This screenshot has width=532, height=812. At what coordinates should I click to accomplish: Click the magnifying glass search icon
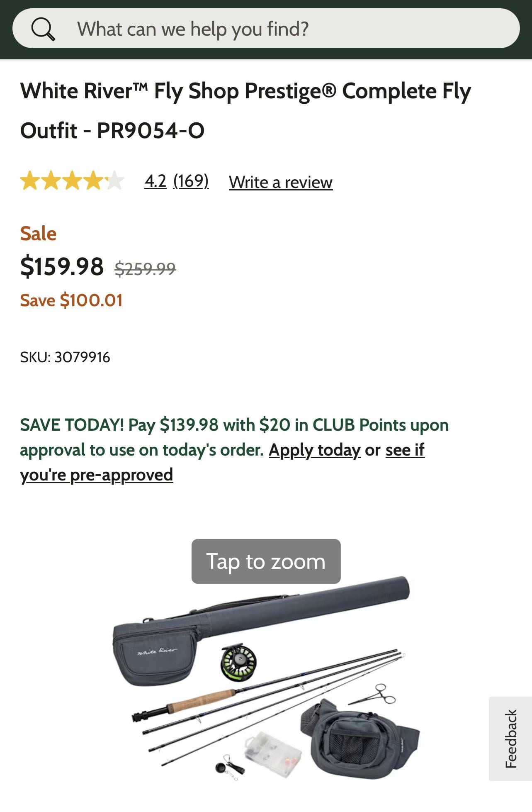[43, 29]
